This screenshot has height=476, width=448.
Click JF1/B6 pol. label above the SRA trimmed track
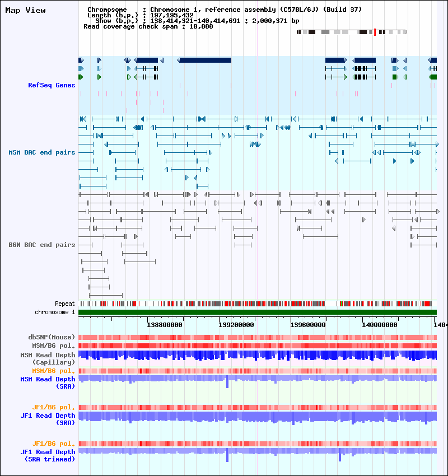[53, 444]
